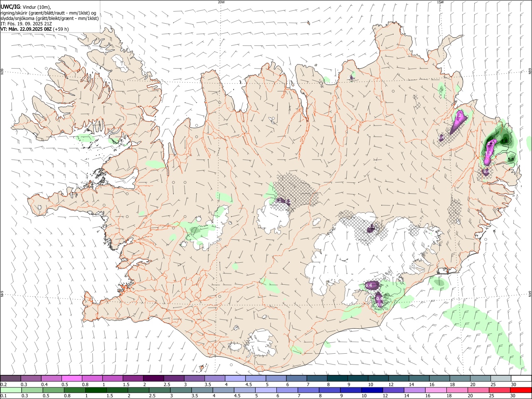Click the 0.2 value label in upper legend
Screen dimensions: 532x399
pyautogui.click(x=4, y=384)
